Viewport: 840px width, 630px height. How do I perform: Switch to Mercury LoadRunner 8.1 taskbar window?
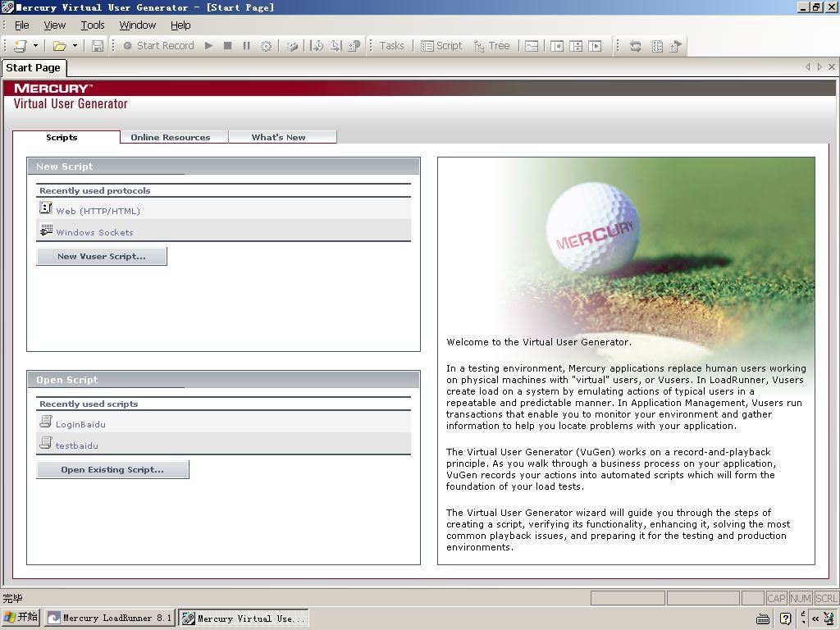pyautogui.click(x=110, y=618)
